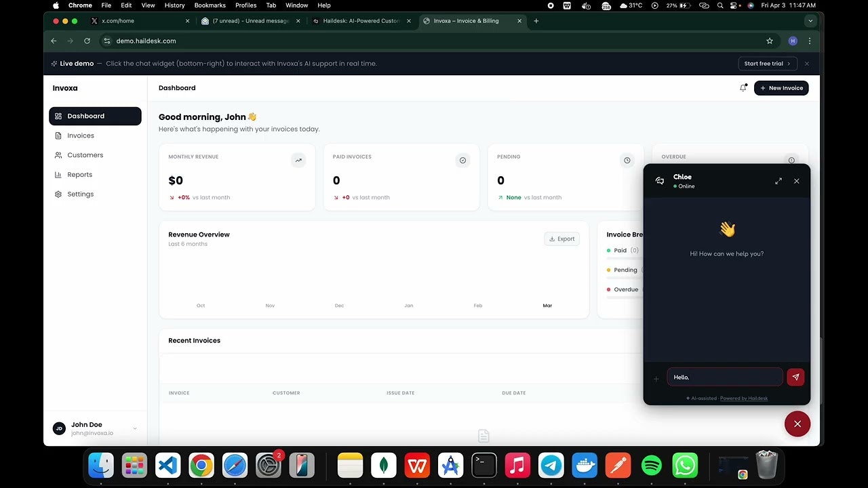Click the Invoxa logo text
This screenshot has height=488, width=868.
click(65, 88)
